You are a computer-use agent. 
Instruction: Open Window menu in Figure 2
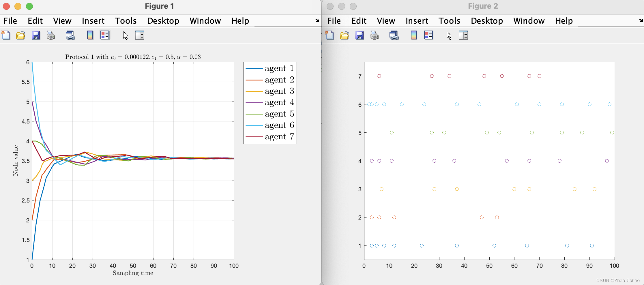[x=529, y=21]
